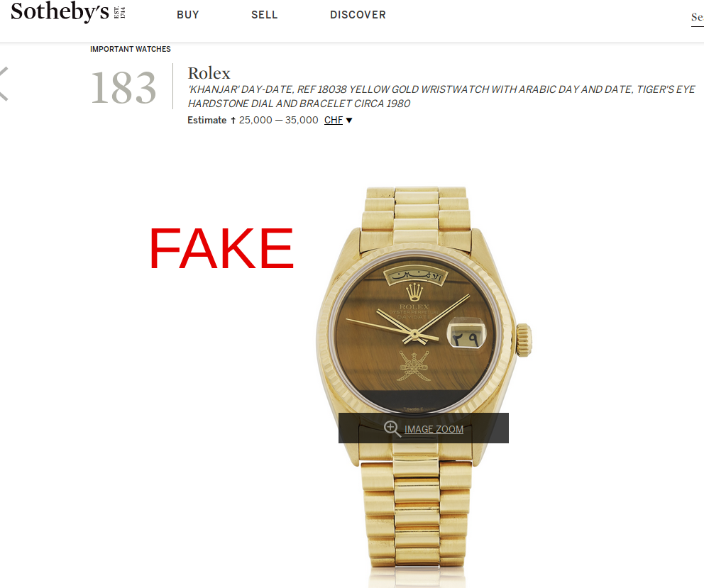704x588 pixels.
Task: Click the dropdown triangle next to CHF
Action: pos(349,121)
